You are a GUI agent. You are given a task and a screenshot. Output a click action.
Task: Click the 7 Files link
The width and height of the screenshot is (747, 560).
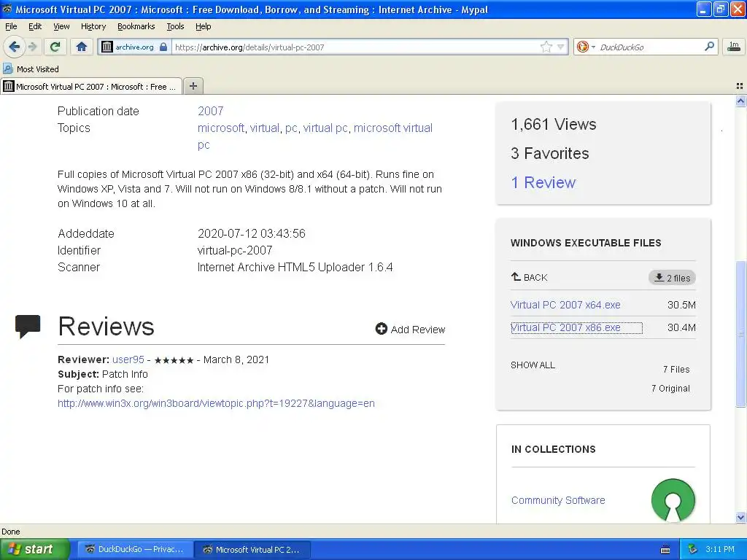click(x=676, y=369)
